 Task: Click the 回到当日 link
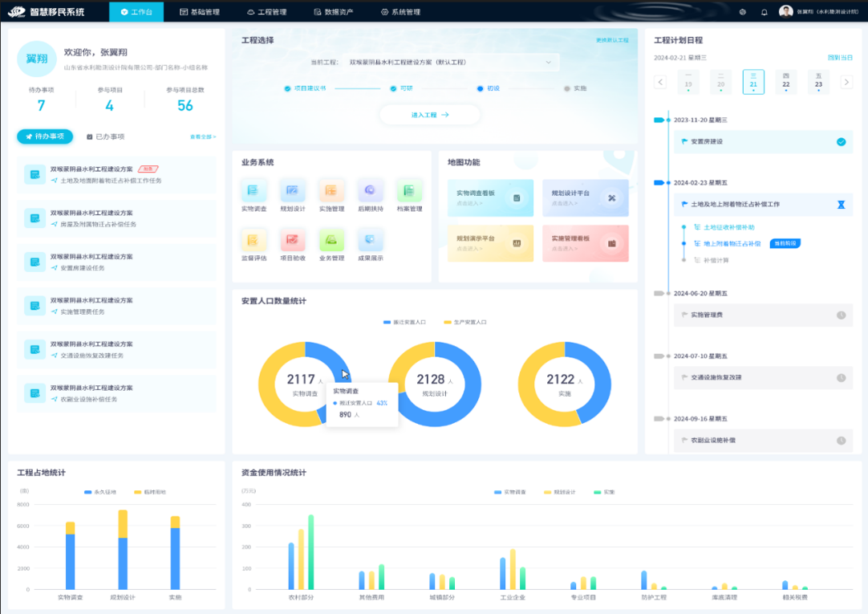point(840,58)
